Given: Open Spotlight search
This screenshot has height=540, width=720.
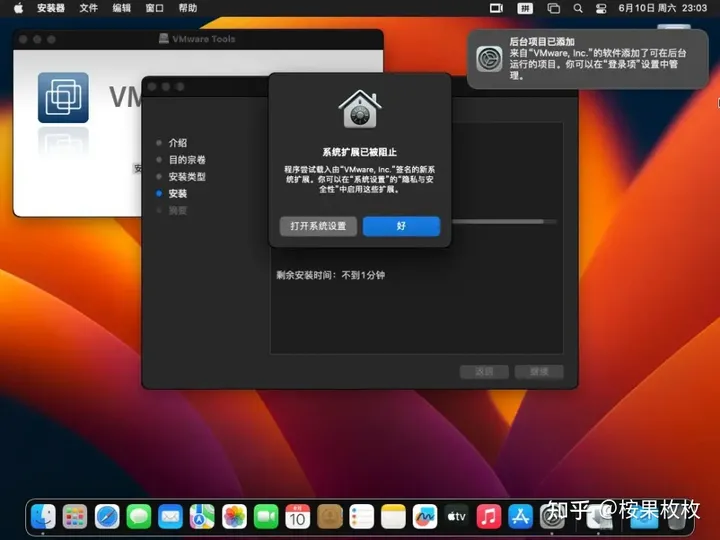Looking at the screenshot, I should (578, 8).
